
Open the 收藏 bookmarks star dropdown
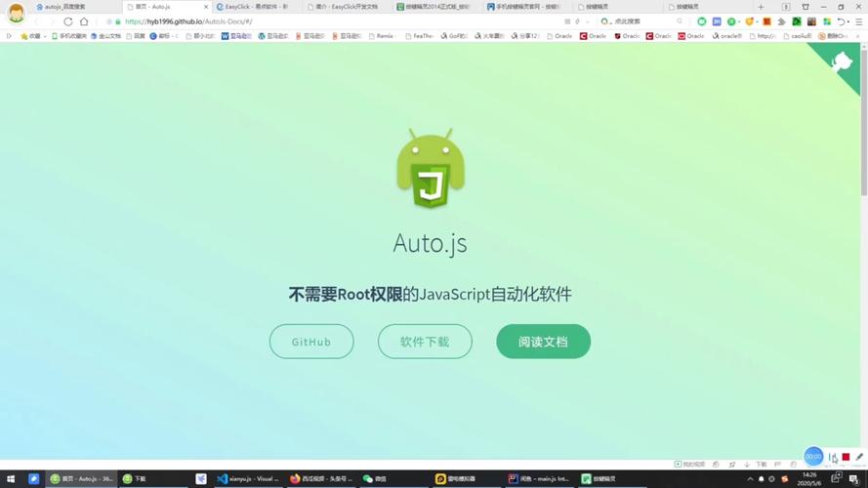point(33,36)
